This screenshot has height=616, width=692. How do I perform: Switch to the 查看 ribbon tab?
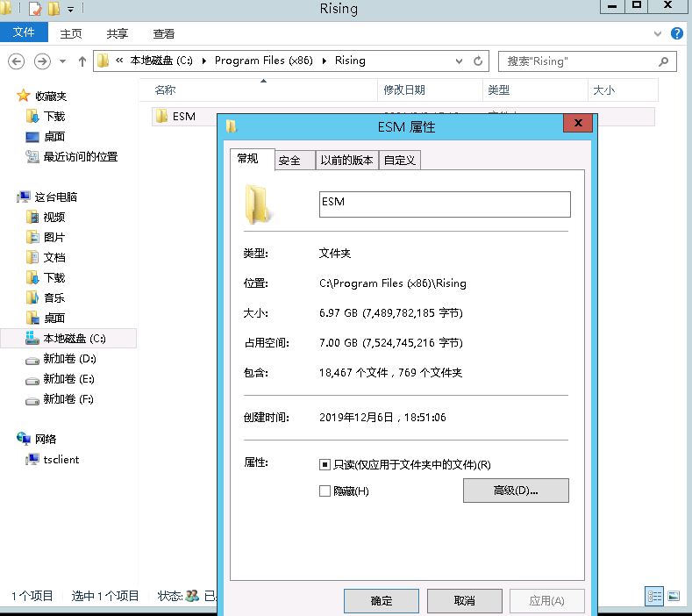click(164, 33)
